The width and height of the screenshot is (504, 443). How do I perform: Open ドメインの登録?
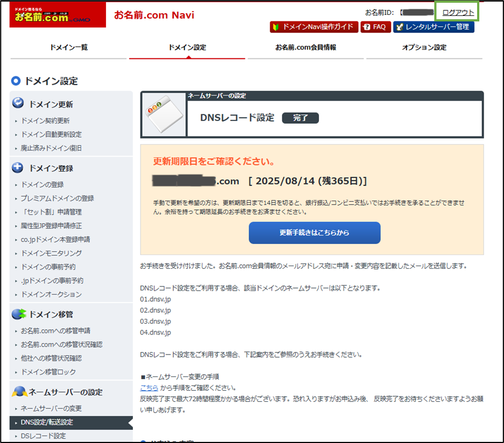pyautogui.click(x=42, y=184)
